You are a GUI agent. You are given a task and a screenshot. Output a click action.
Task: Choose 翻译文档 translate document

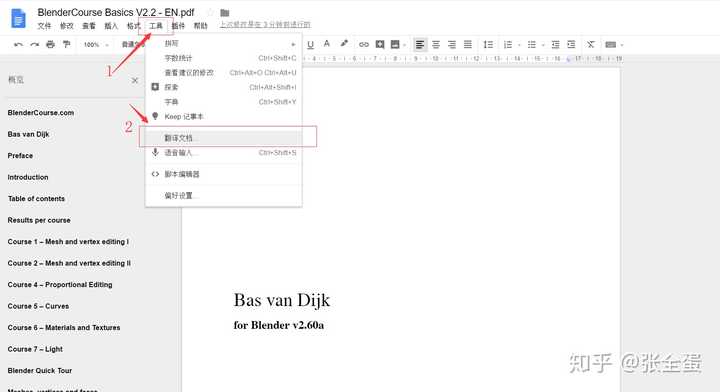(224, 138)
